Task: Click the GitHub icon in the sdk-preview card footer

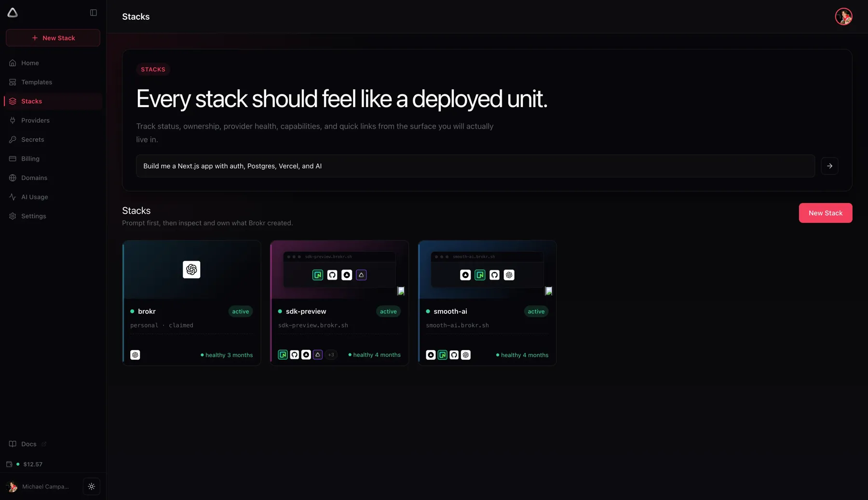Action: pos(294,355)
